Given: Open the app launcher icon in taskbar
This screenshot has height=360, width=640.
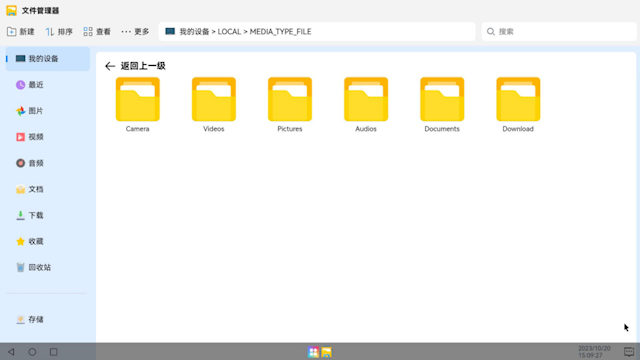Looking at the screenshot, I should click(x=313, y=352).
